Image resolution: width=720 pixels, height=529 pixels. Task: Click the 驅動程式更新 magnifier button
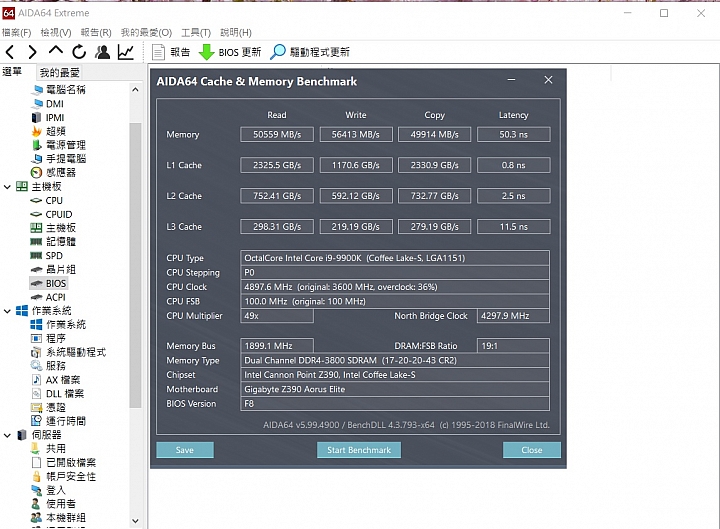[309, 52]
